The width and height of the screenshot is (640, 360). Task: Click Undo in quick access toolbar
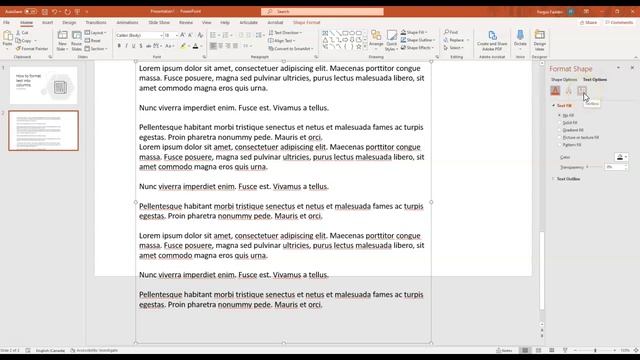[x=54, y=12]
